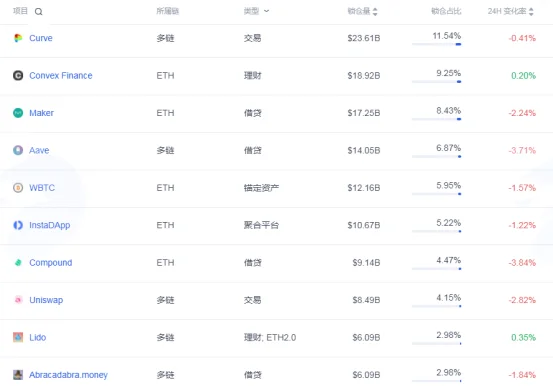Screen dimensions: 553x387
Task: Click the search magnifier icon beside 项目
Action: point(38,12)
